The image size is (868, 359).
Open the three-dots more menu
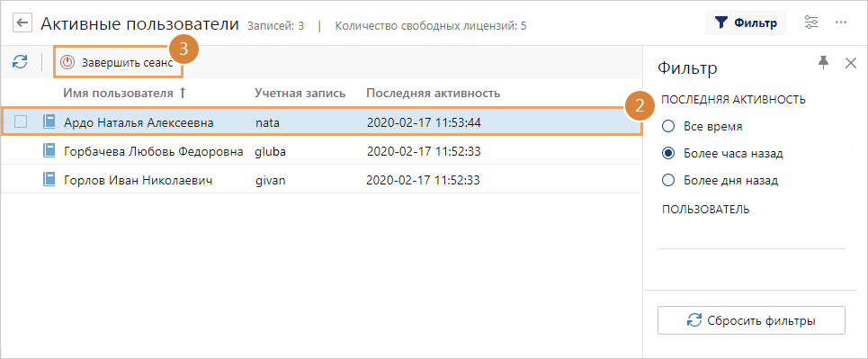[x=841, y=22]
